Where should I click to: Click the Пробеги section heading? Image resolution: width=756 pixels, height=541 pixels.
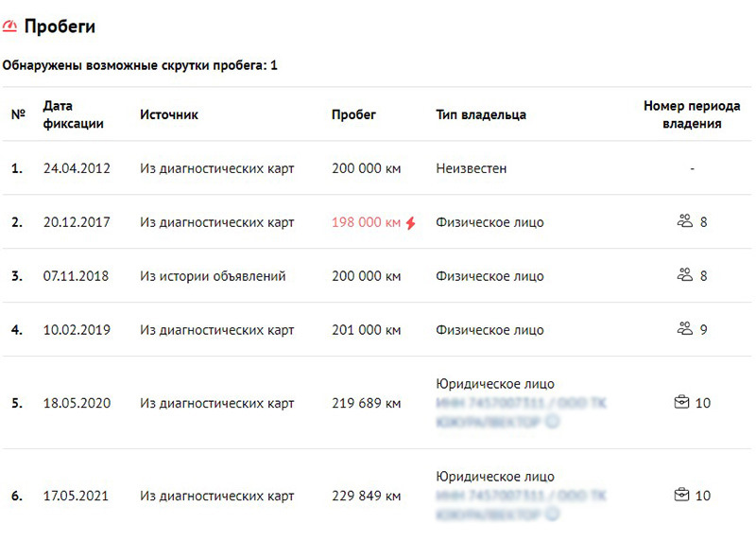click(x=60, y=27)
